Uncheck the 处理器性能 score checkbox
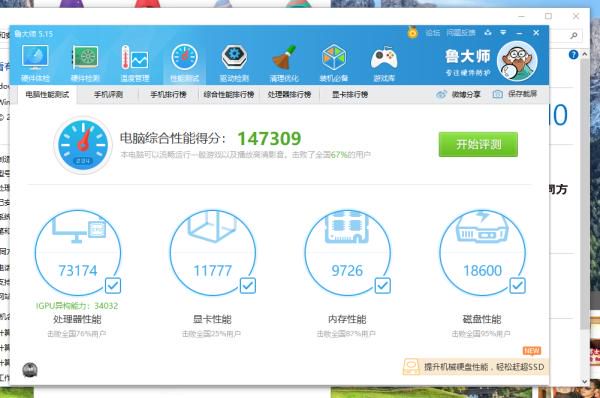The image size is (600, 398). 113,285
